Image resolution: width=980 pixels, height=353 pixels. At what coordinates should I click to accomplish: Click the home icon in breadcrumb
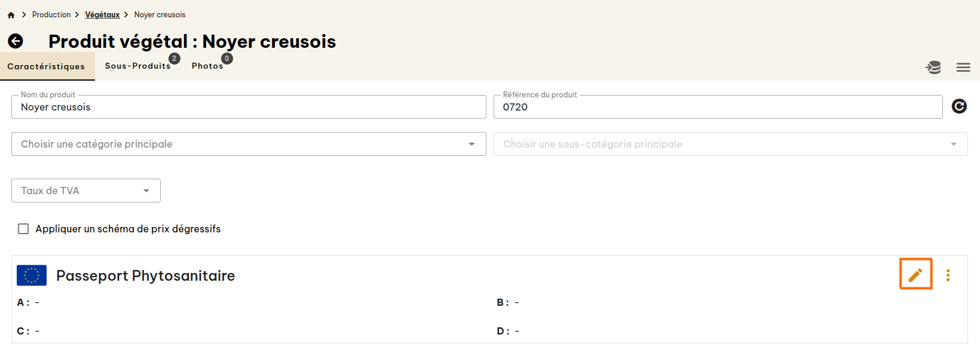point(11,15)
